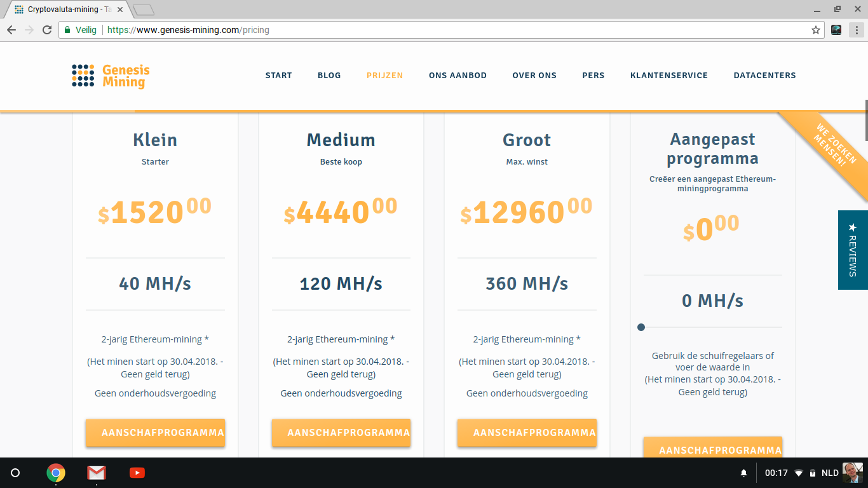Open the START menu item
This screenshot has width=868, height=488.
click(279, 75)
